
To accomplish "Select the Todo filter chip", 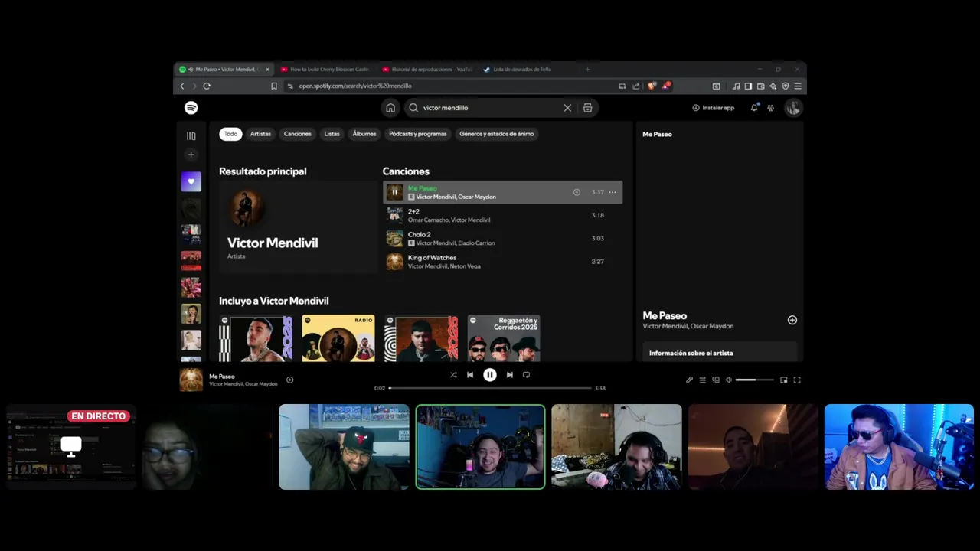I will click(230, 134).
